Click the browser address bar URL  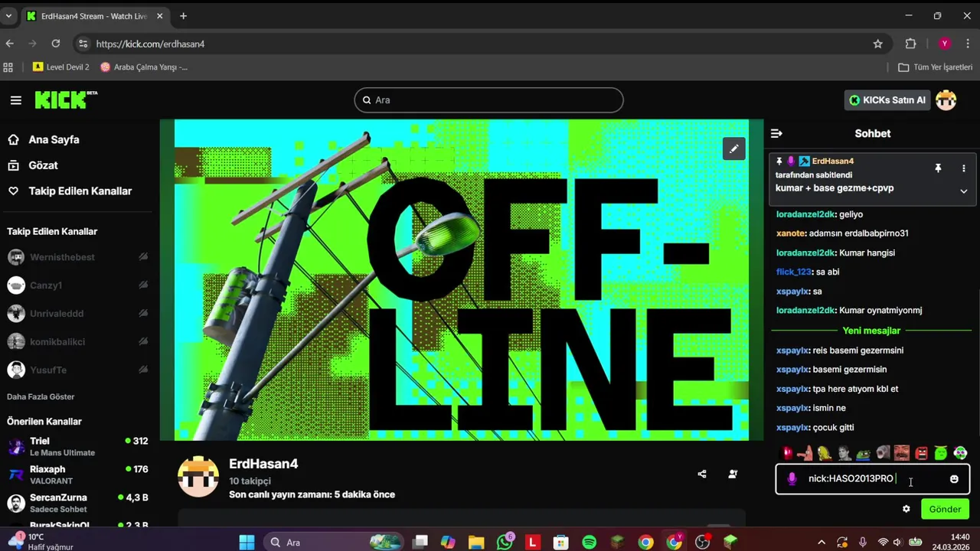150,44
